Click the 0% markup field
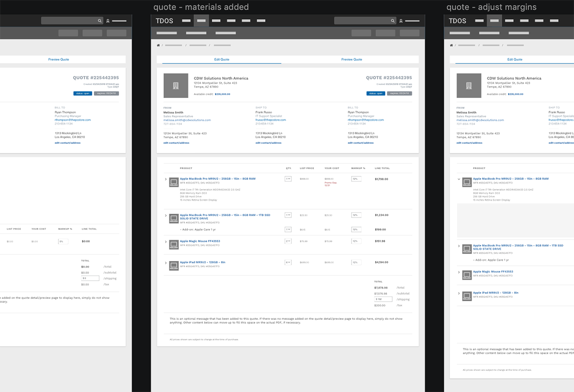 point(63,241)
